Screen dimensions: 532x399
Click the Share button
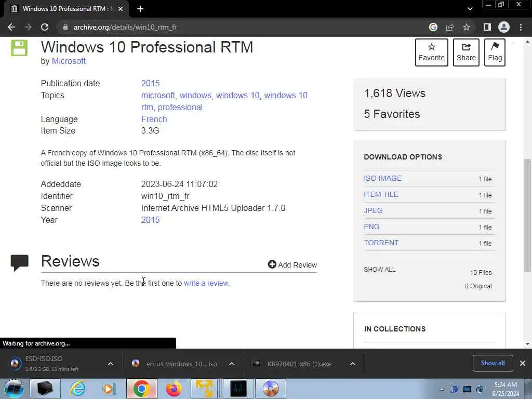pos(466,52)
